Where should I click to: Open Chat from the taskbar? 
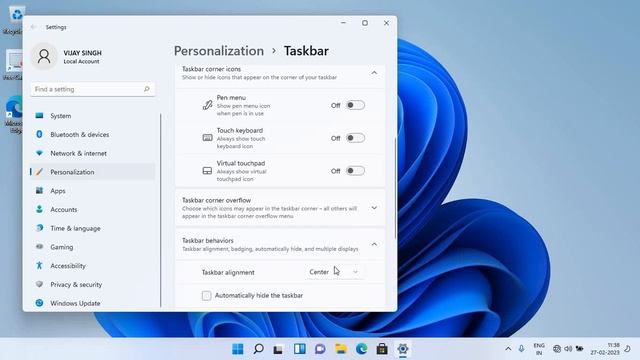[320, 349]
